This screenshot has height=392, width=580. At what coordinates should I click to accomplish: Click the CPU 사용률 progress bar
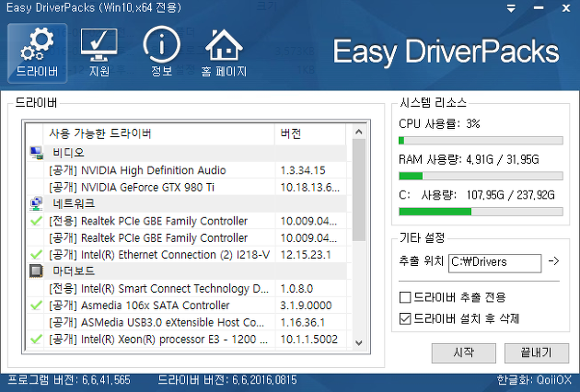tap(481, 141)
